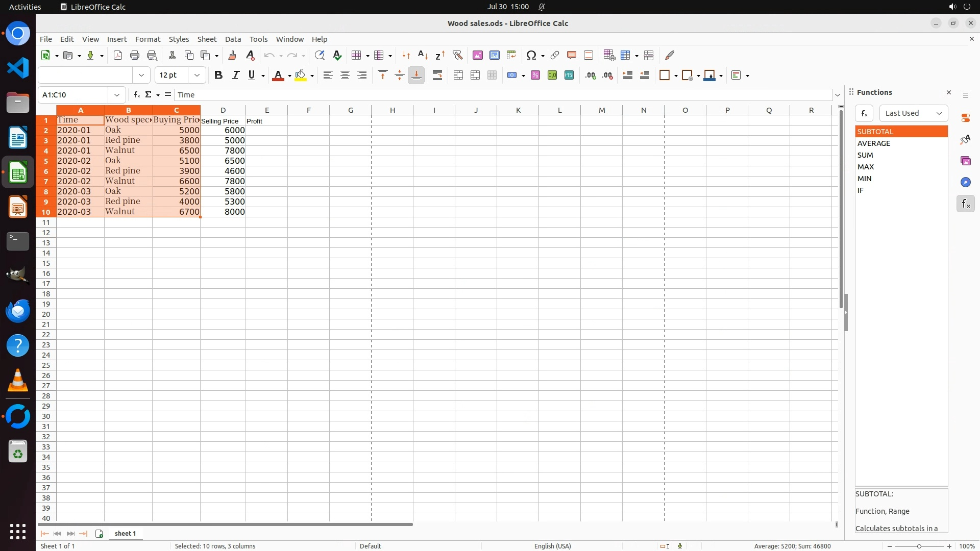
Task: Click the AutoFilter funnel icon
Action: point(457,55)
